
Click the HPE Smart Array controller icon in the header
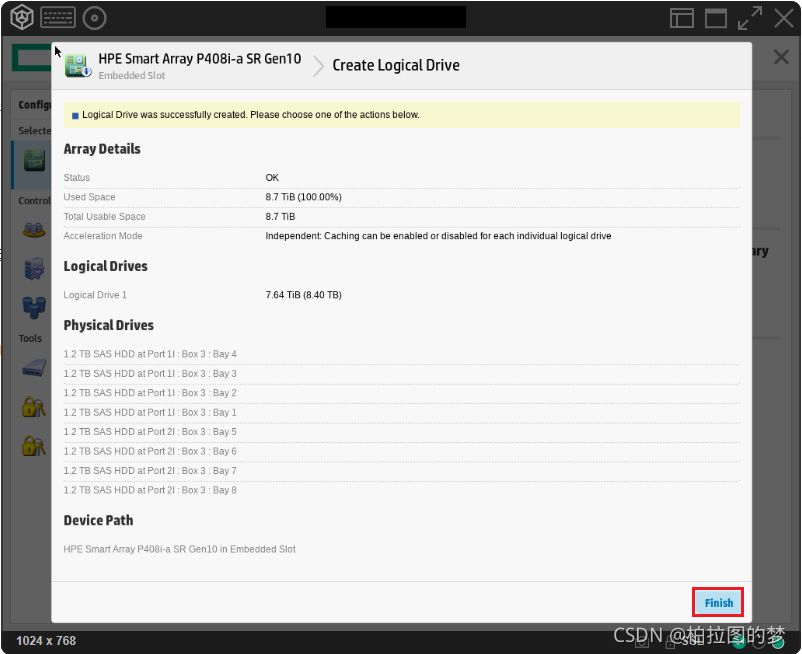coord(77,65)
